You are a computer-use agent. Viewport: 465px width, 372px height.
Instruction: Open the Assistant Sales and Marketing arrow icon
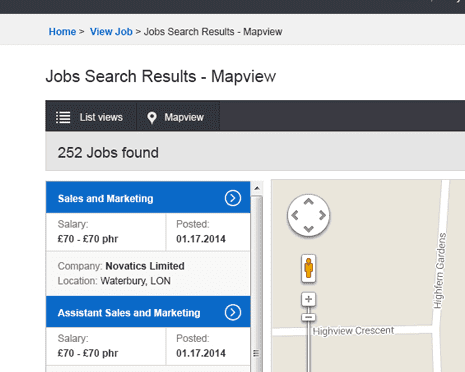pos(233,313)
